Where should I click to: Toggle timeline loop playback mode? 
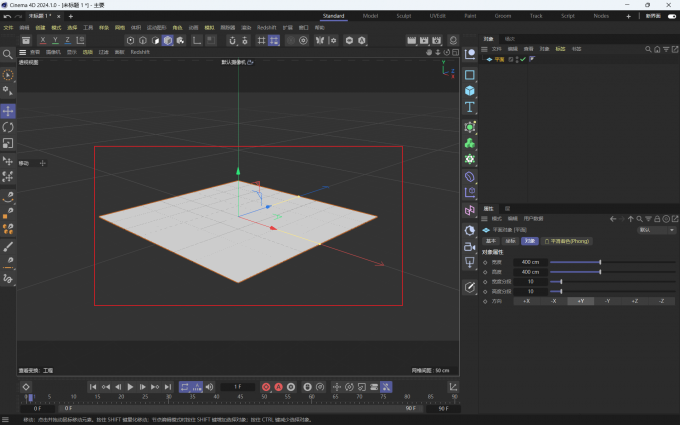(x=185, y=387)
